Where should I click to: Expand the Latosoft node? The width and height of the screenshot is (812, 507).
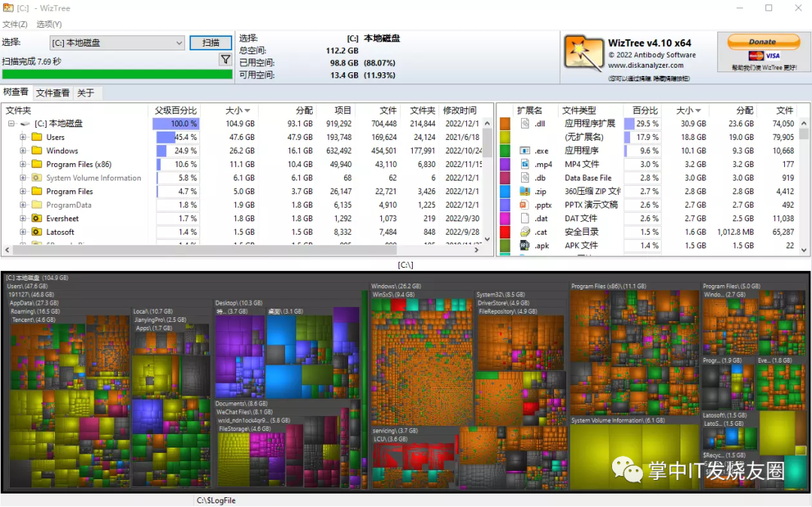pos(23,232)
